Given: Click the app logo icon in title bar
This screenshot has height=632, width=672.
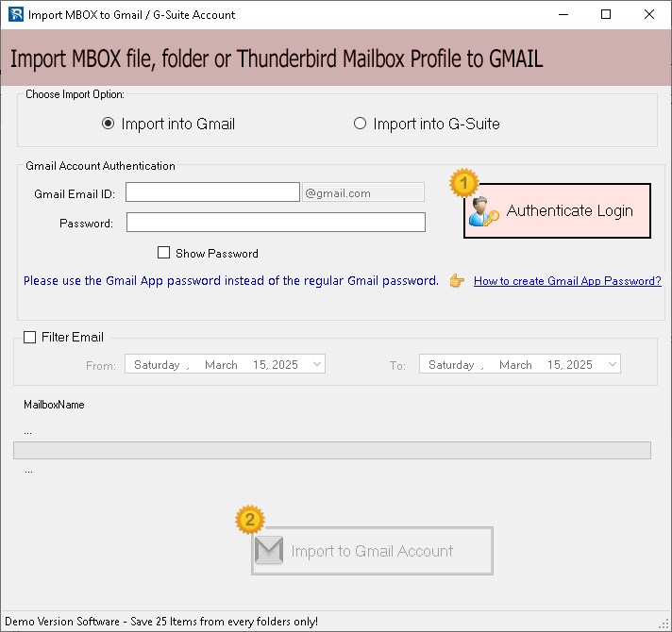Looking at the screenshot, I should 16,14.
